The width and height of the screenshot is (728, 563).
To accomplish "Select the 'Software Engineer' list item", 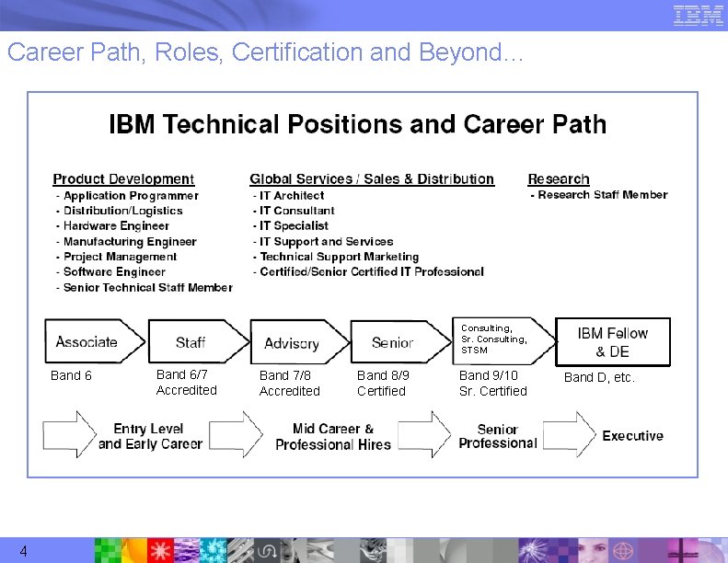I will 114,272.
